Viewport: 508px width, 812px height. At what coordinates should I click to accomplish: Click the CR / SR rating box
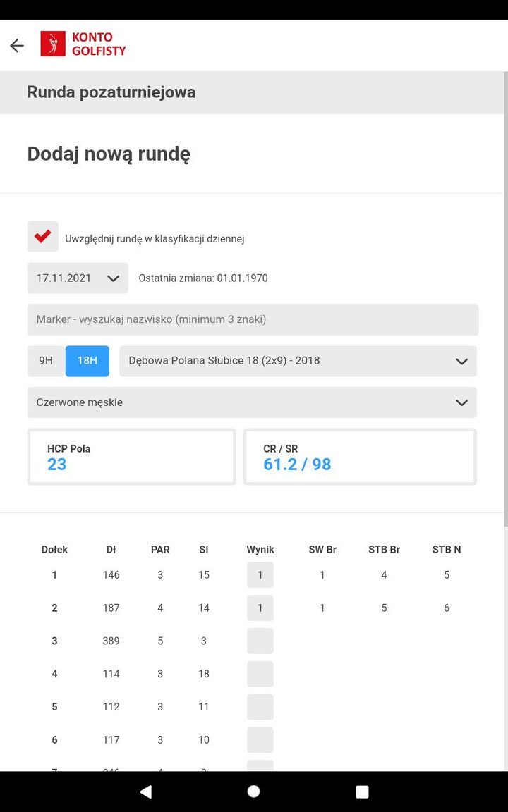pyautogui.click(x=360, y=457)
